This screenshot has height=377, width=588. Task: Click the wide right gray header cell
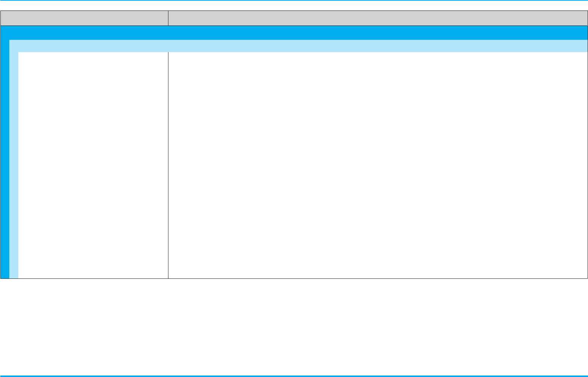tap(378, 18)
